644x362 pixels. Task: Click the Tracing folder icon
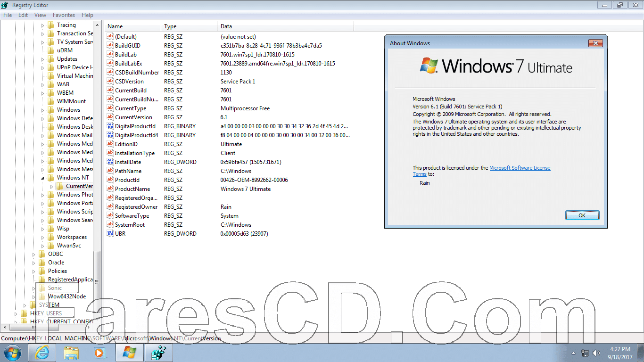[51, 25]
